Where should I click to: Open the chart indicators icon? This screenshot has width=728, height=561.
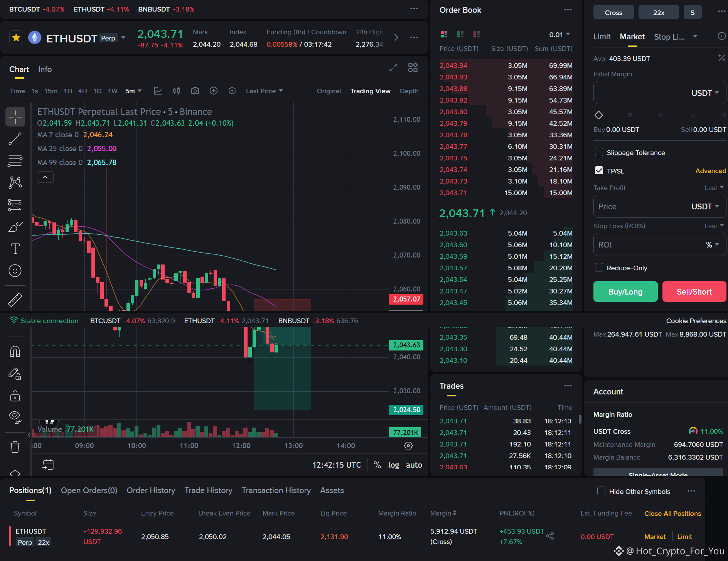coord(158,91)
